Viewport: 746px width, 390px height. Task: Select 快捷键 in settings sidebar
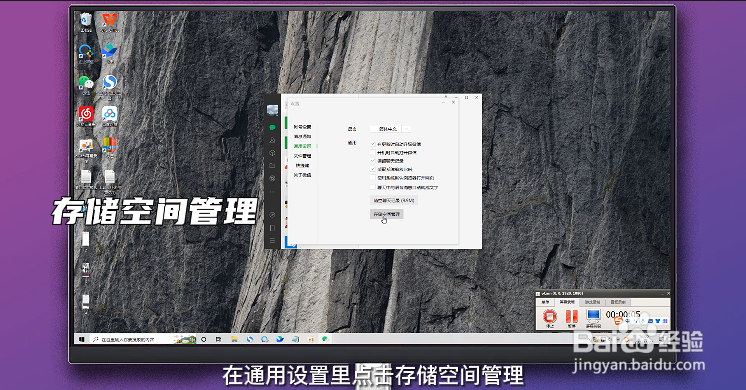click(302, 166)
